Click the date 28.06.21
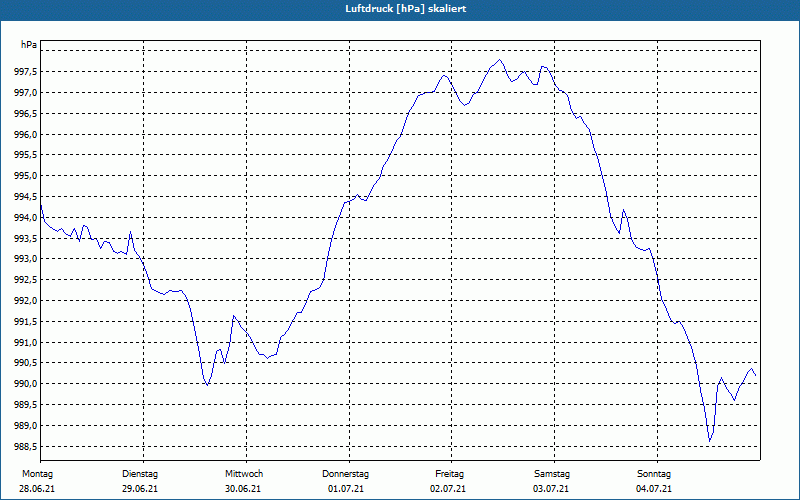The image size is (800, 500). (37, 489)
